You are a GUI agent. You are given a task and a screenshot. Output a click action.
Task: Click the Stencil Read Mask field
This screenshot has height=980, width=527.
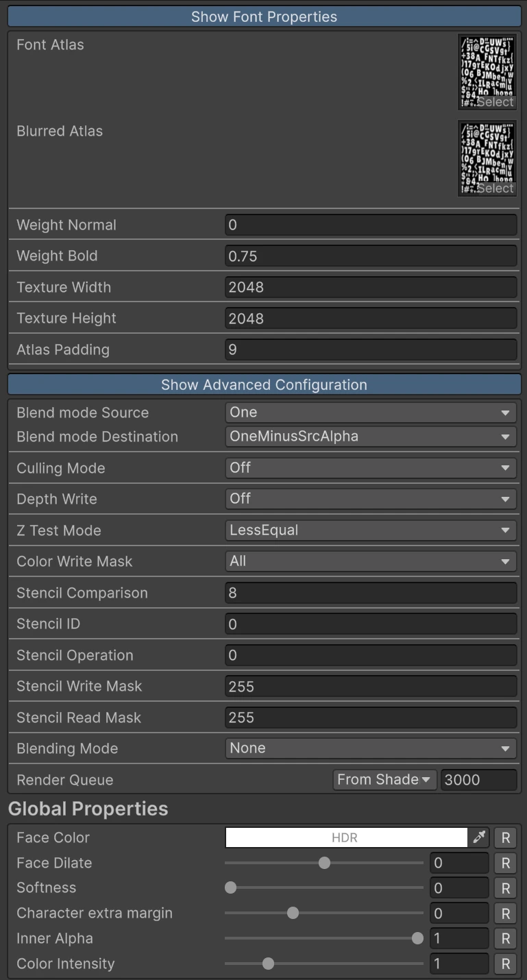371,718
